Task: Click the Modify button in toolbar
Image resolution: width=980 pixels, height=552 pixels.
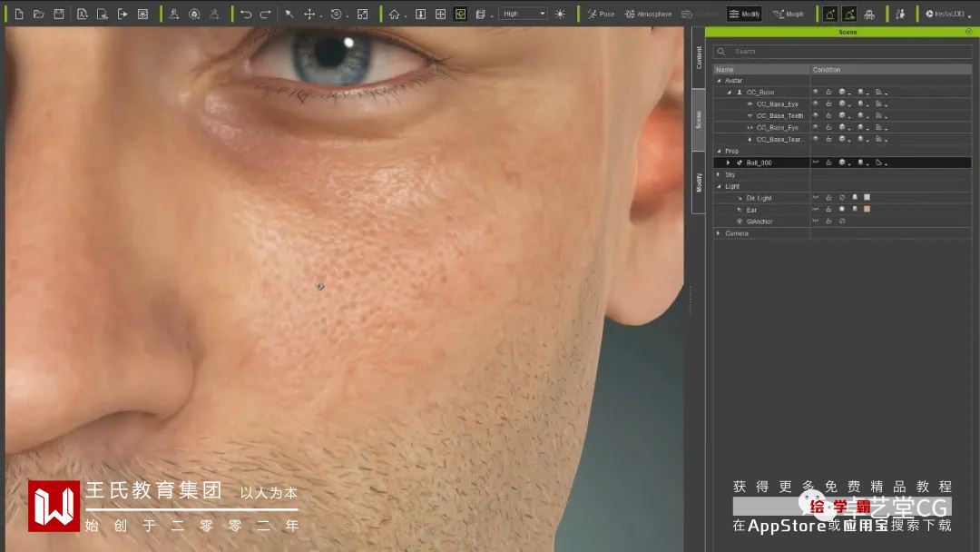Action: click(x=744, y=14)
